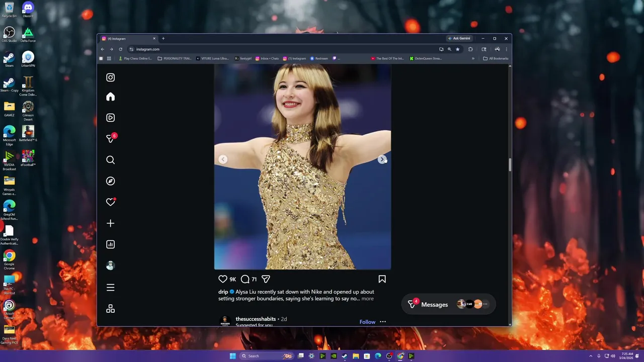Follow thesuccesshabits account
Viewport: 644px width, 362px height.
367,322
